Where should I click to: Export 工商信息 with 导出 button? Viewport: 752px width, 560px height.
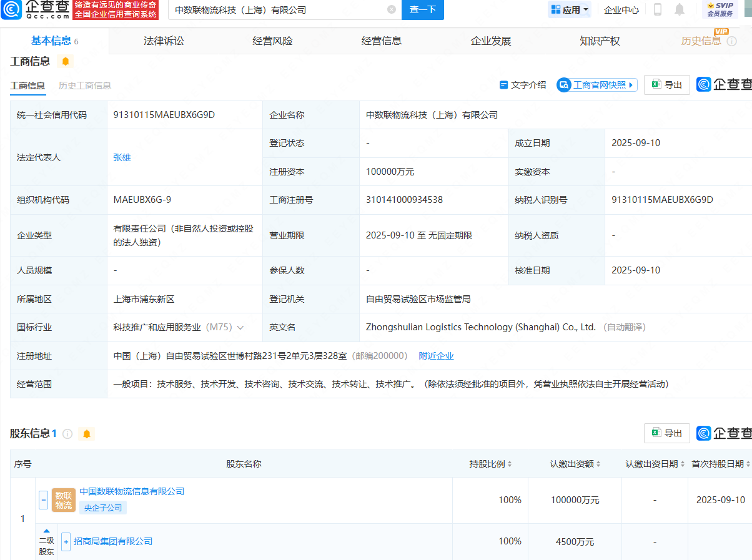[667, 85]
